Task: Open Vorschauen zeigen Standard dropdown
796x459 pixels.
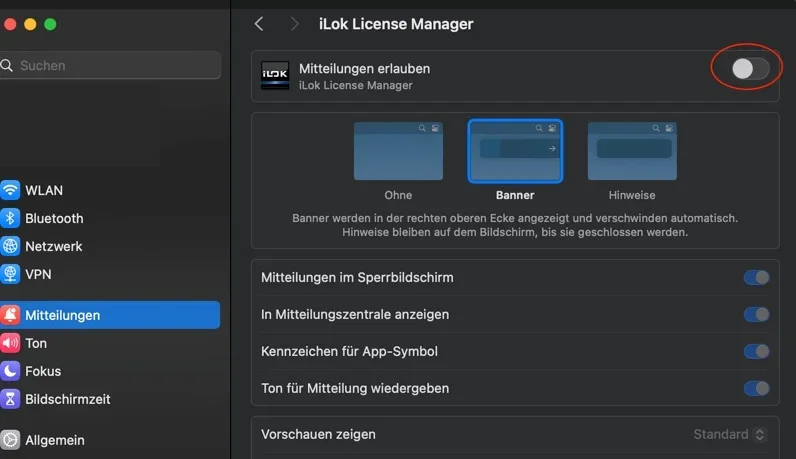Action: tap(730, 434)
